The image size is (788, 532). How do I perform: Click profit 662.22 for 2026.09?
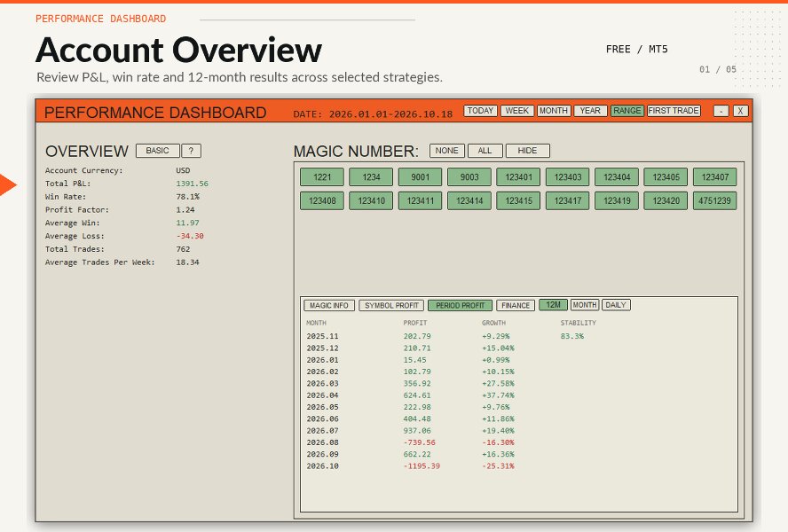coord(416,454)
